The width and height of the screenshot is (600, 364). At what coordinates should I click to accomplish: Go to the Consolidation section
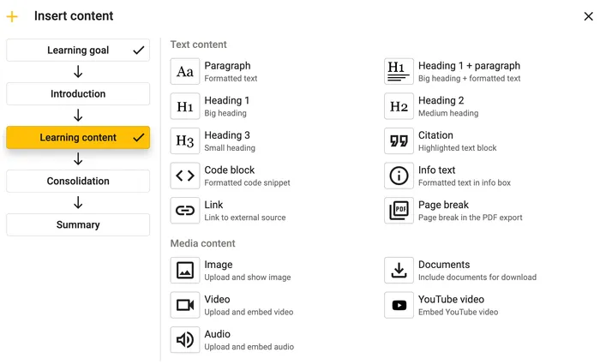tap(78, 181)
